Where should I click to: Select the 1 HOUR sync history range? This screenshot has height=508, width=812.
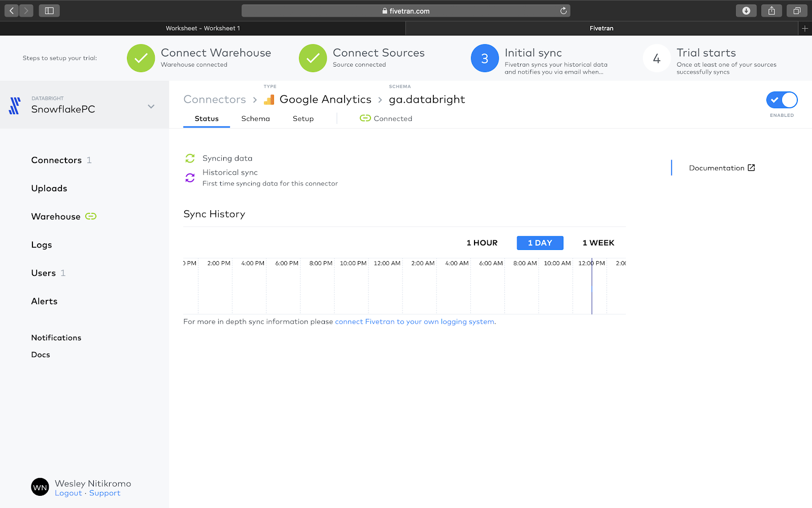482,243
